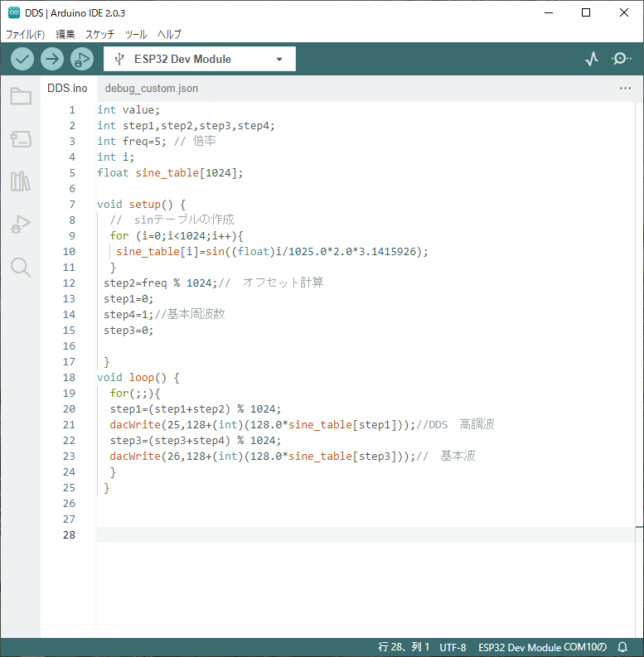Click the UTF-8 encoding status entry
This screenshot has height=657, width=644.
coord(453,647)
